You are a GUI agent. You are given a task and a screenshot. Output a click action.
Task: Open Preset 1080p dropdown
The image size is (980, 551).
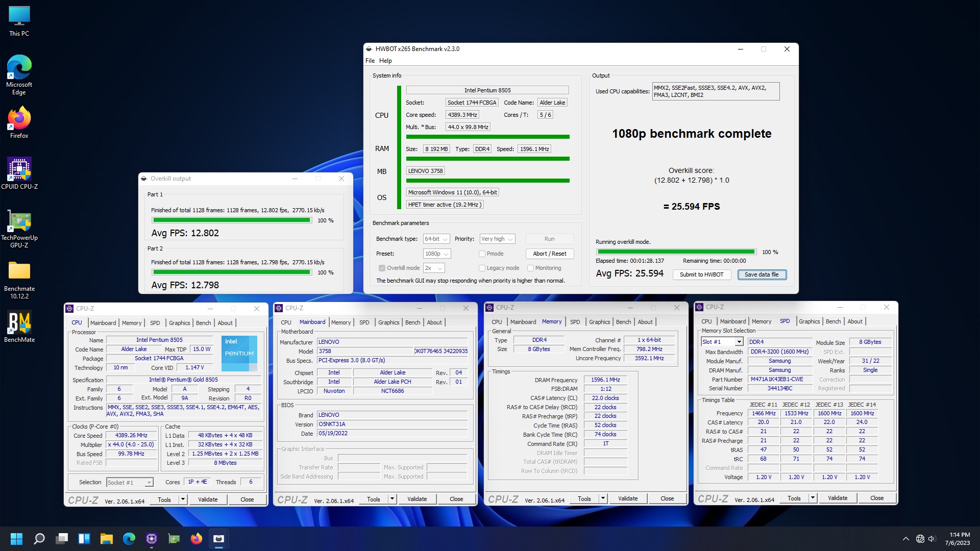(437, 254)
